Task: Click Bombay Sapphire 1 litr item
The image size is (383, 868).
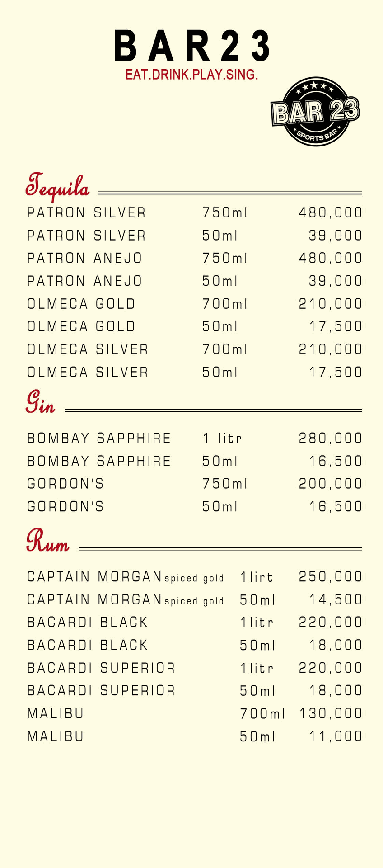Action: [x=195, y=438]
